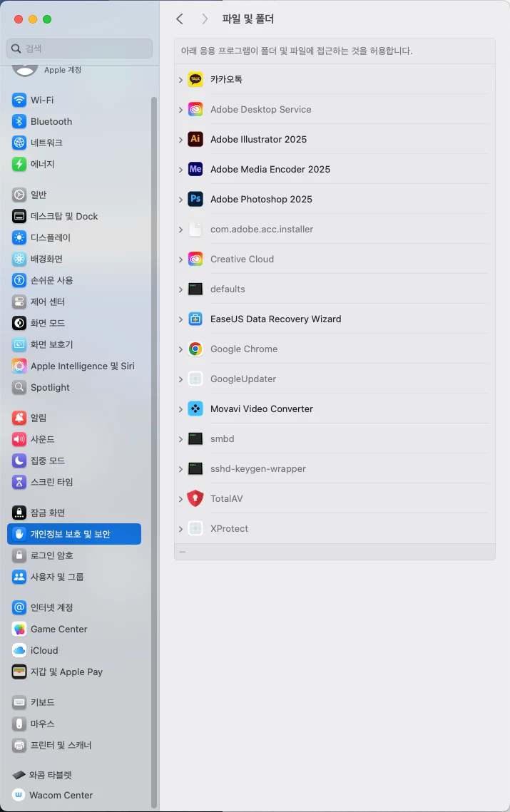Click the 손쉬운 사용 accessibility icon
Screen dimensions: 510x812
coord(19,280)
